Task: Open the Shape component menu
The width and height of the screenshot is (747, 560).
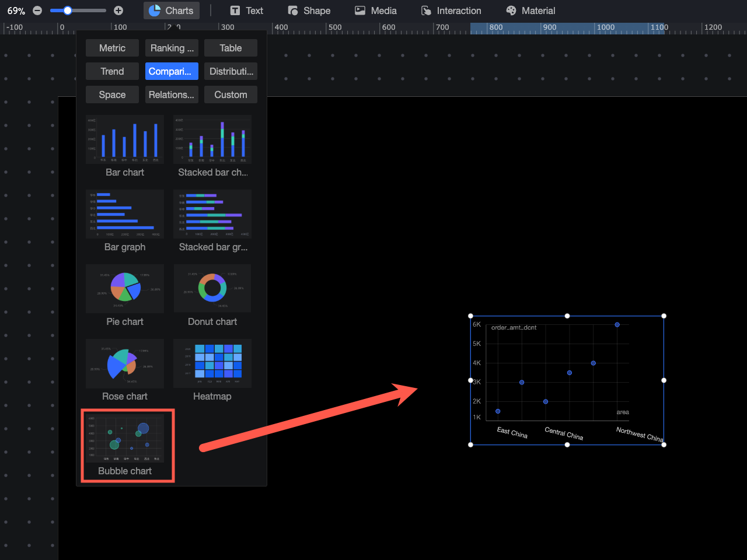Action: (309, 10)
